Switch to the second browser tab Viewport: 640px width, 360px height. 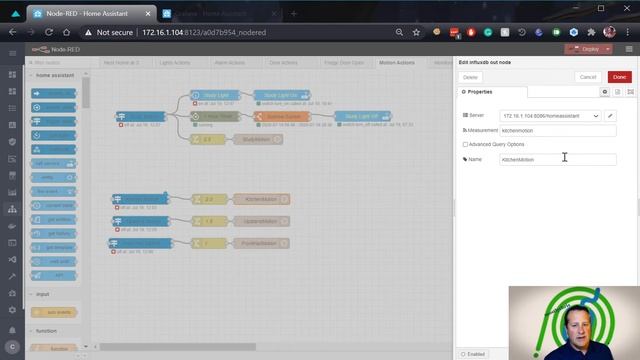(220, 13)
